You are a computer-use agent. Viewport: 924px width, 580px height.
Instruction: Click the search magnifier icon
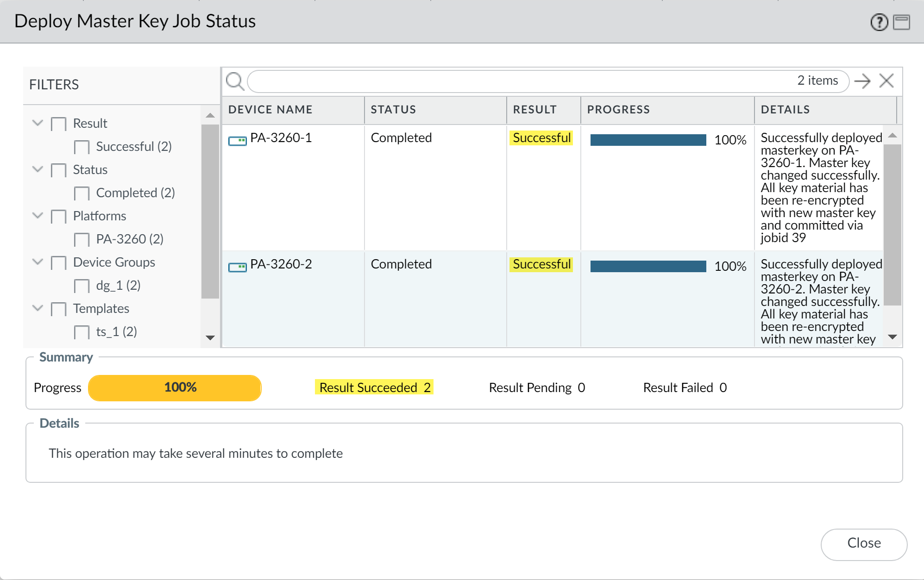(x=235, y=81)
